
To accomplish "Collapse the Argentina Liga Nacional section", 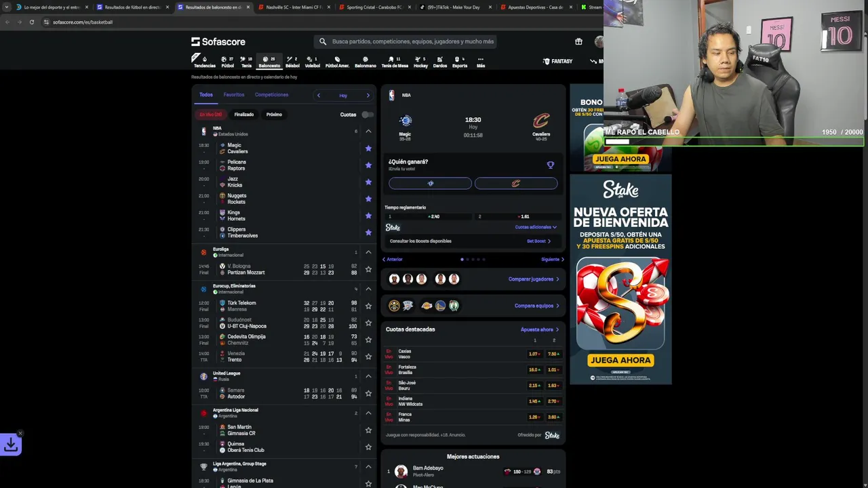I will 368,413.
